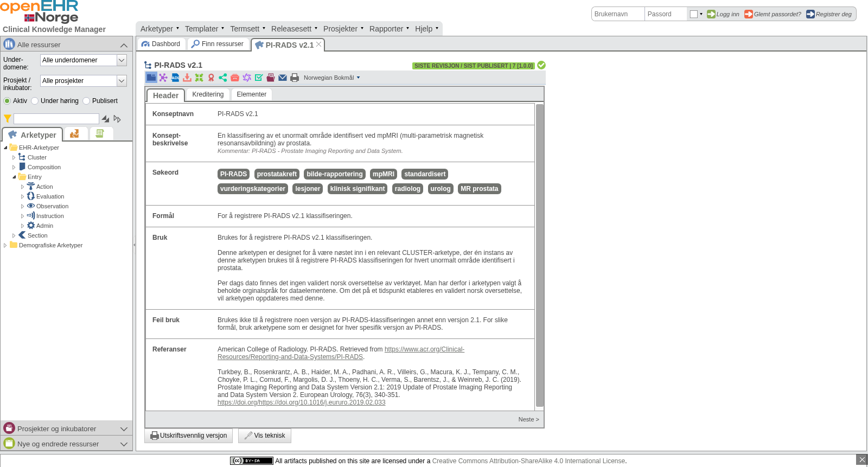Open the Underdomene dropdown
This screenshot has height=467, width=868.
tap(122, 60)
